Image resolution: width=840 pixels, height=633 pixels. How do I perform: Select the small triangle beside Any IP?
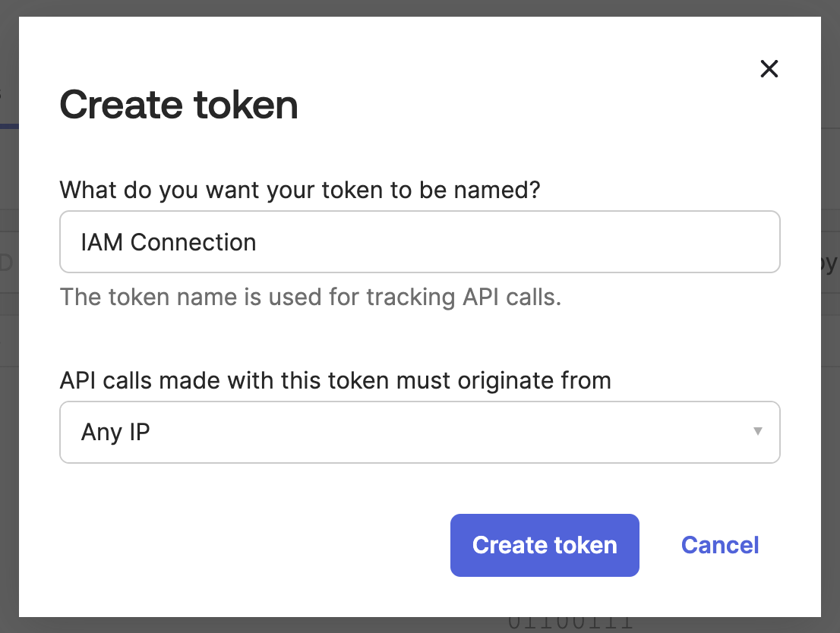coord(756,431)
